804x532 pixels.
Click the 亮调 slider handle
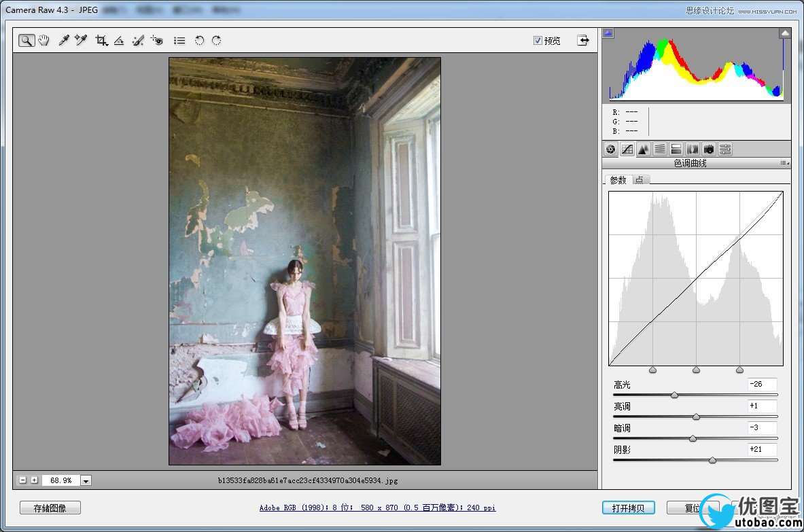tap(697, 416)
